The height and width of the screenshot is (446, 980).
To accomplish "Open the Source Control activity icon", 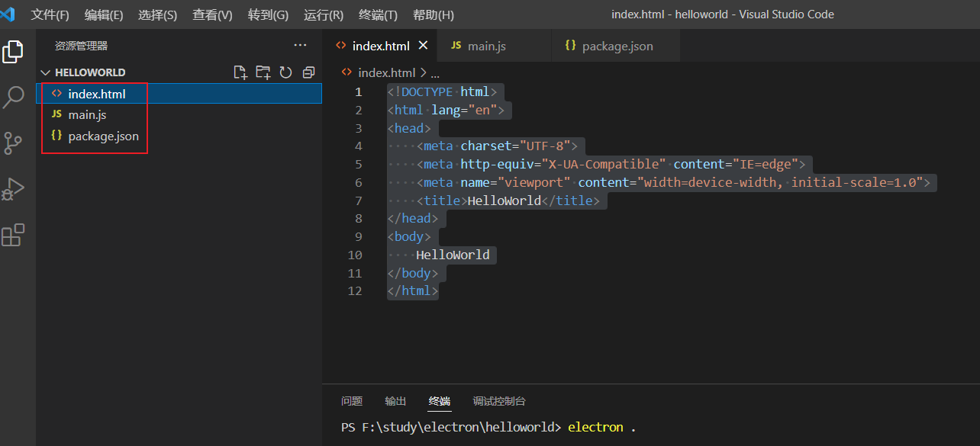I will pyautogui.click(x=13, y=143).
